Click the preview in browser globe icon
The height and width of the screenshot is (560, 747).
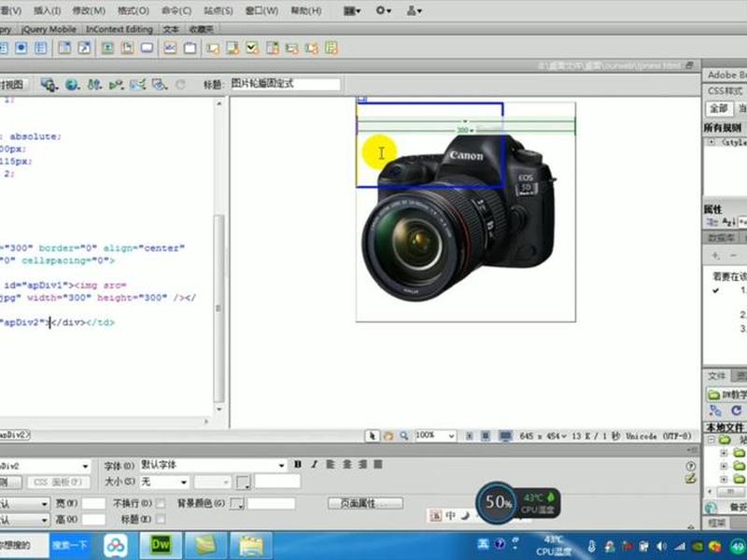coord(73,85)
